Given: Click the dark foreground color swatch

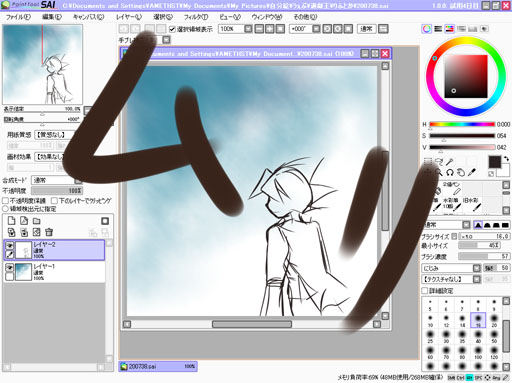Looking at the screenshot, I should (x=495, y=162).
